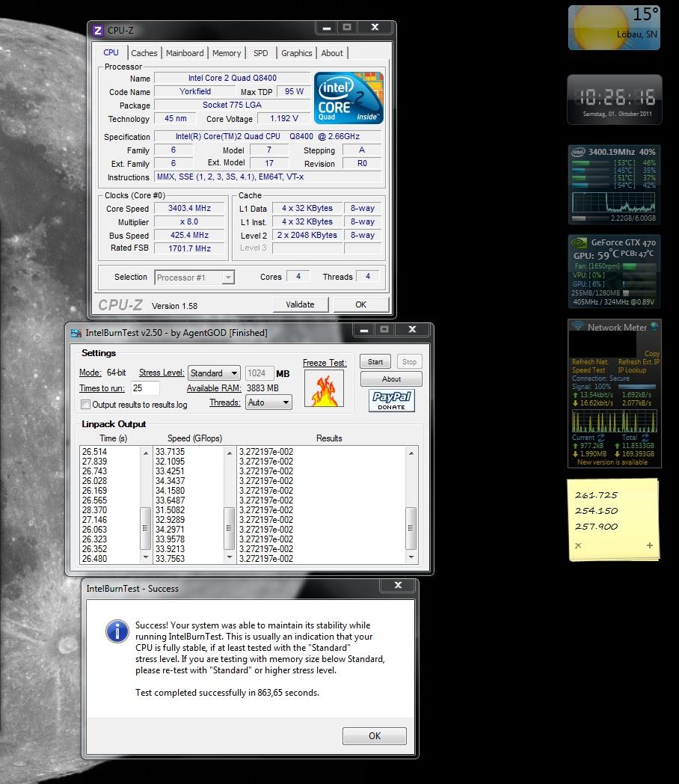
Task: Close the IntelBurnTest Success dialog
Action: pos(398,585)
